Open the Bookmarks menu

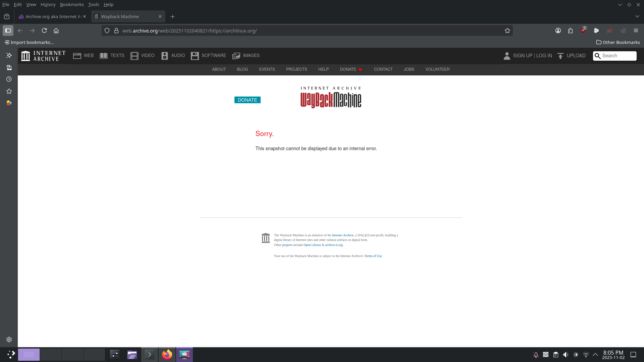[x=72, y=4]
